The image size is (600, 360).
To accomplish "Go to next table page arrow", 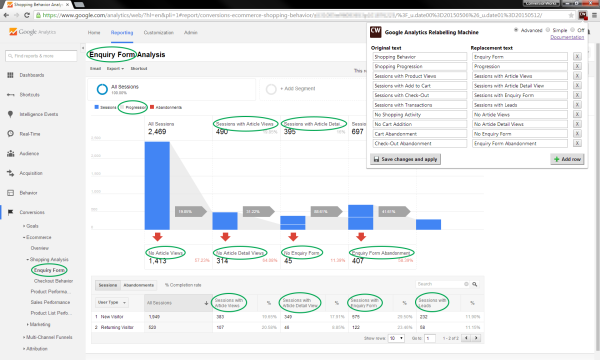I will [x=476, y=338].
